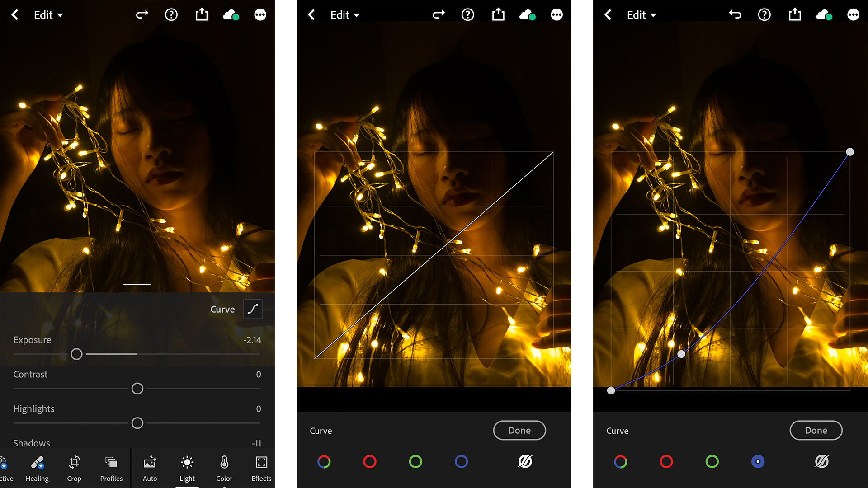Select green curve channel in right screen
The image size is (868, 488).
pos(712,461)
